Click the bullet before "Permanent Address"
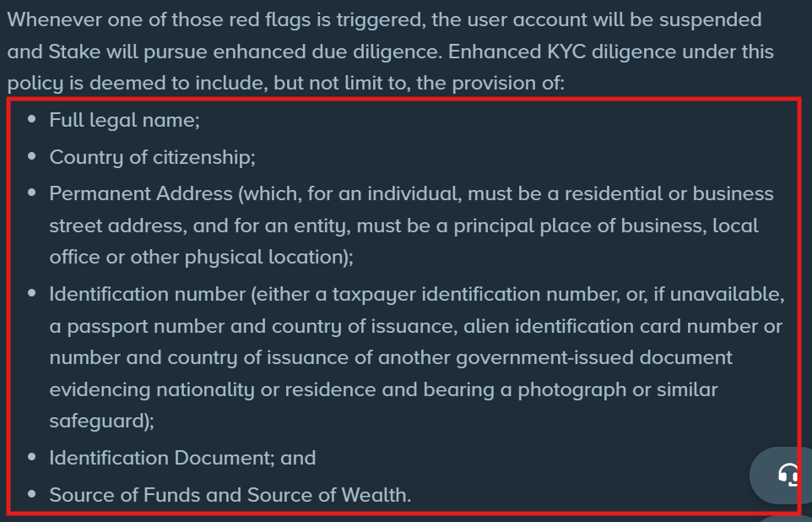Screen dimensions: 812x522 32,193
